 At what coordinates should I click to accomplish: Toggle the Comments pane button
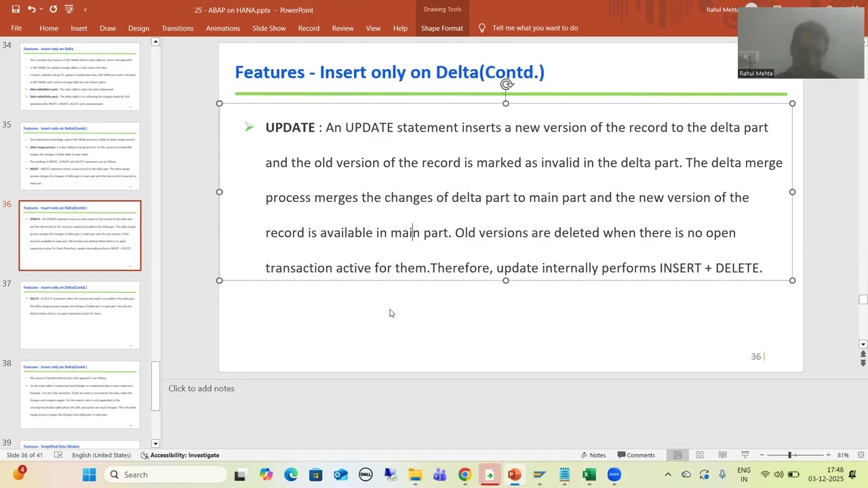(635, 455)
